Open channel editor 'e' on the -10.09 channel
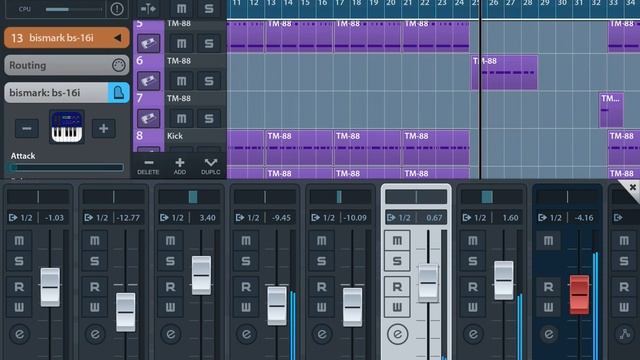Image resolution: width=640 pixels, height=360 pixels. [x=322, y=334]
